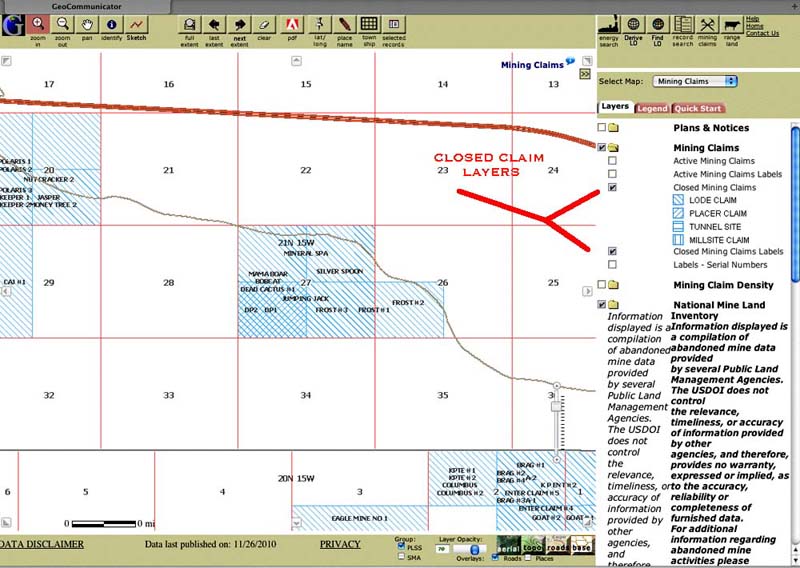
Task: Open the Home link
Action: click(755, 26)
